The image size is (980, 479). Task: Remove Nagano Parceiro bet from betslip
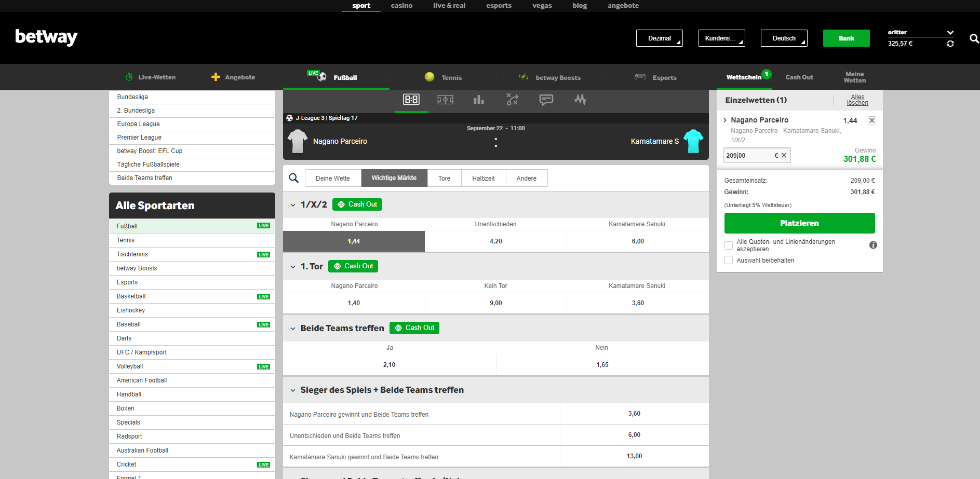[x=872, y=120]
